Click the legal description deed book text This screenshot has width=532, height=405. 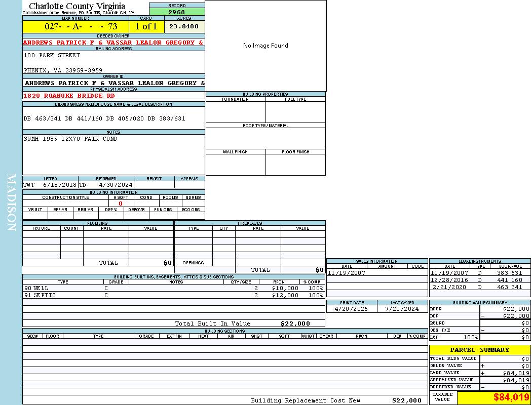(104, 118)
